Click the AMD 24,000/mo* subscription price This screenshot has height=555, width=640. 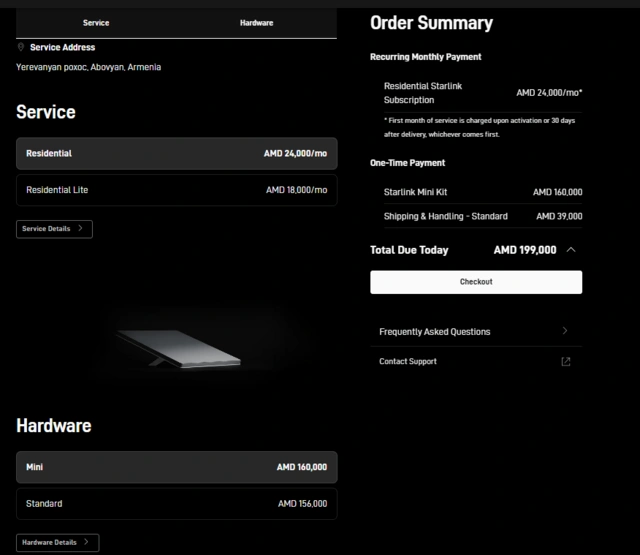pos(549,93)
